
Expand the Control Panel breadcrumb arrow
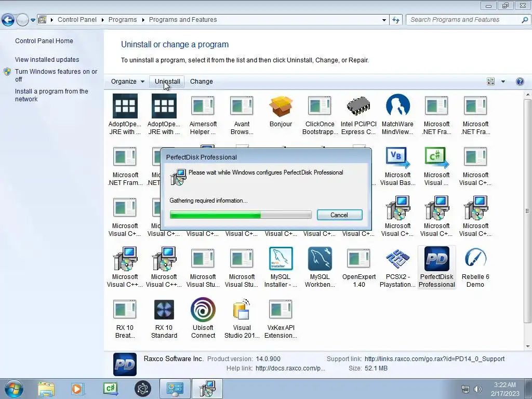(102, 20)
